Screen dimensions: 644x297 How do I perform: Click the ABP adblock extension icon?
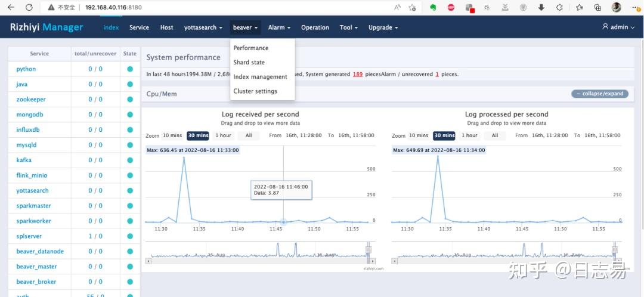tap(451, 7)
